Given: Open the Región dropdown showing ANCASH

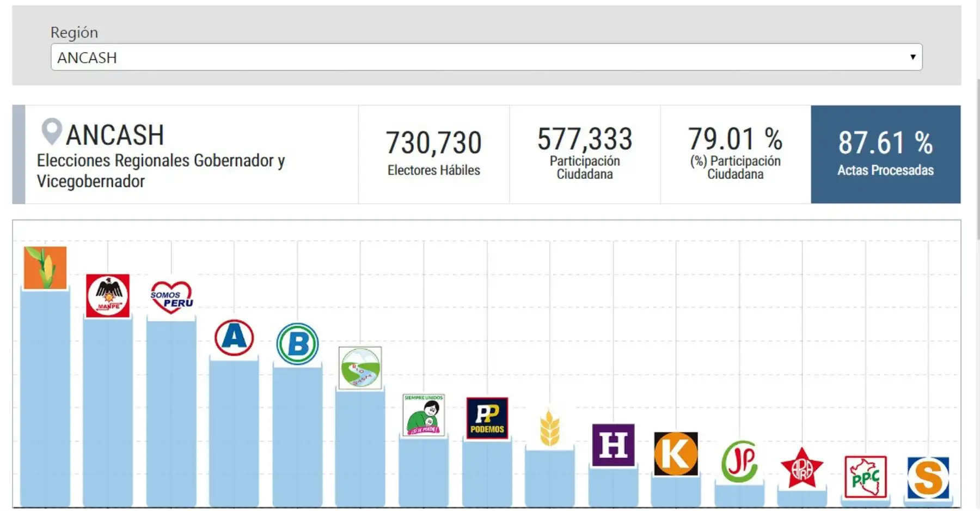Looking at the screenshot, I should tap(486, 57).
